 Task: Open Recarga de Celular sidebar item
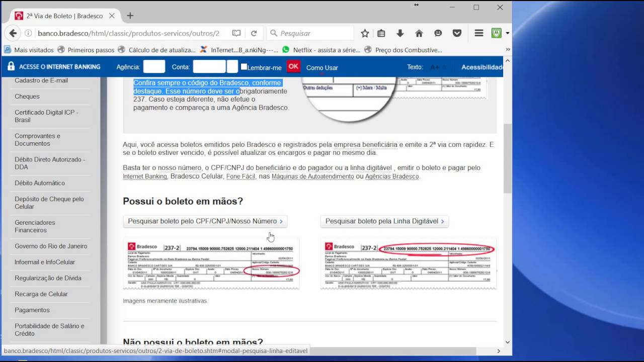tap(41, 294)
